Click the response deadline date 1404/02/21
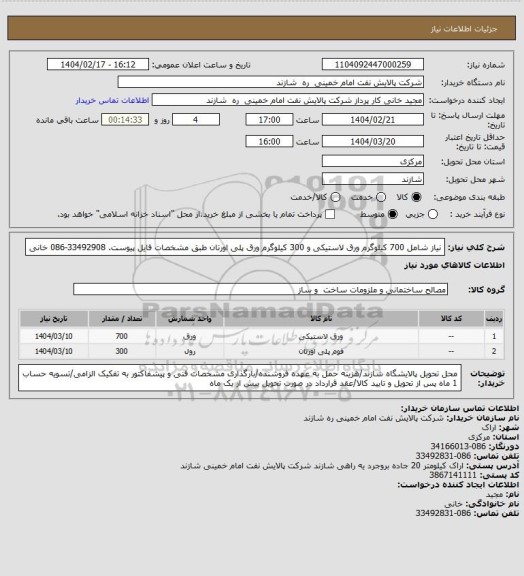 tap(373, 120)
